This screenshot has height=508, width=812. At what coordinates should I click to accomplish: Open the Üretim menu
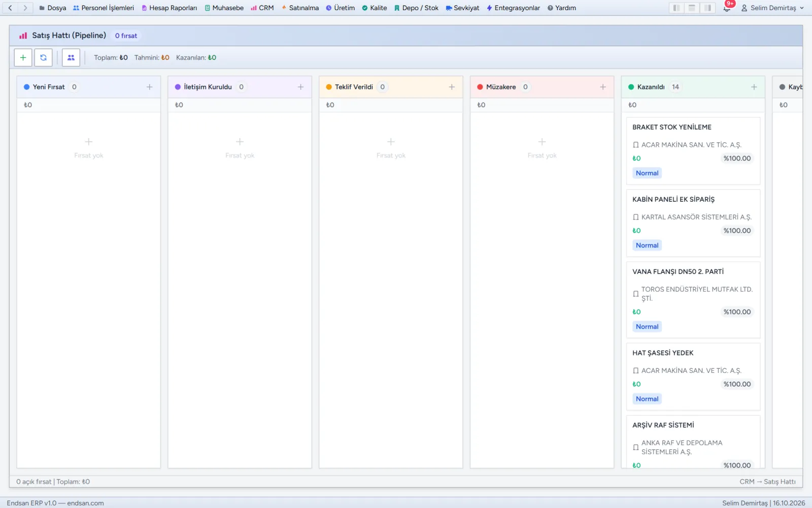(x=341, y=8)
